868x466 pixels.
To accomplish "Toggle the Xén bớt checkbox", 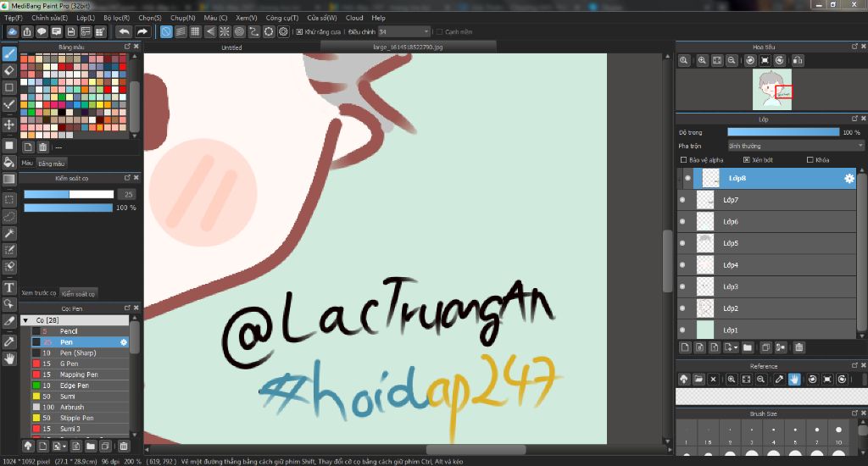I will [746, 160].
